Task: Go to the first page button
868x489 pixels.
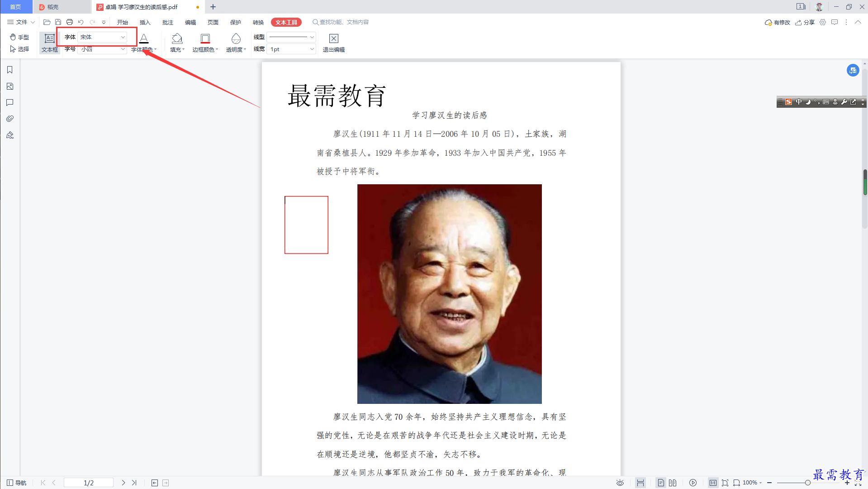Action: coord(43,483)
